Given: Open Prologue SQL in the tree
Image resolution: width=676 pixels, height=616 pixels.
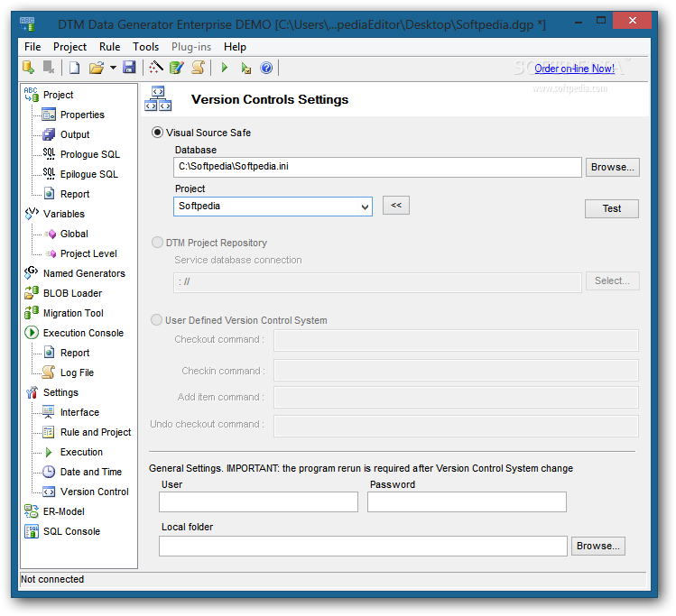Looking at the screenshot, I should click(x=90, y=154).
